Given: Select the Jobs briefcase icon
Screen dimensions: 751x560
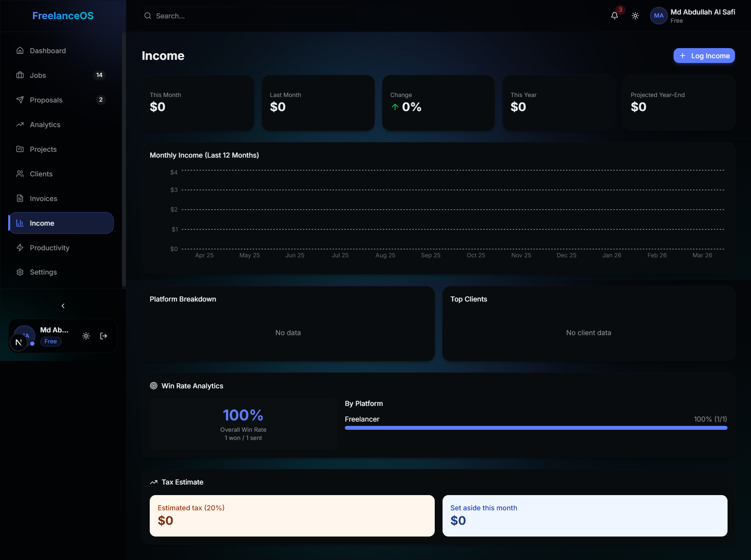Looking at the screenshot, I should click(20, 75).
